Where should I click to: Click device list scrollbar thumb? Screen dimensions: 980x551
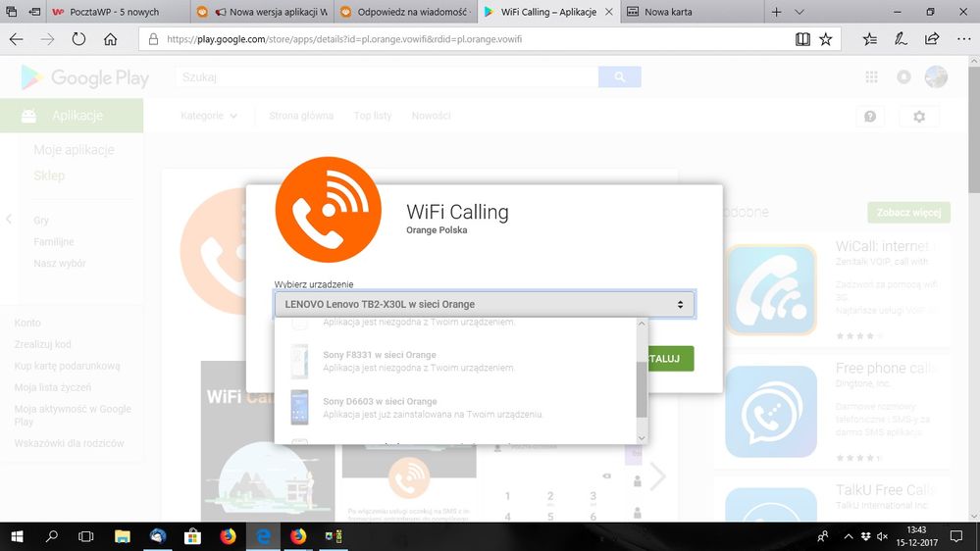click(642, 389)
